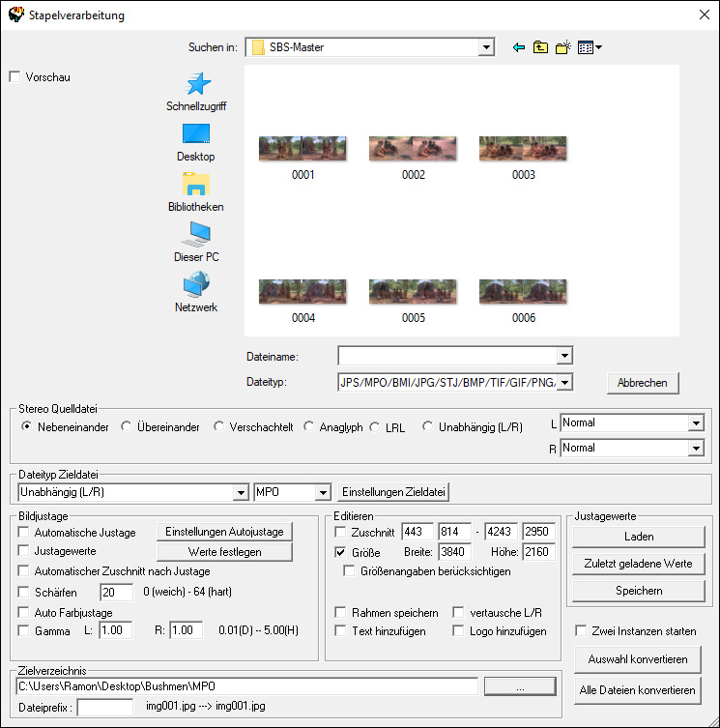Enable Automatische Justage option
Viewport: 720px width, 728px height.
pyautogui.click(x=23, y=532)
